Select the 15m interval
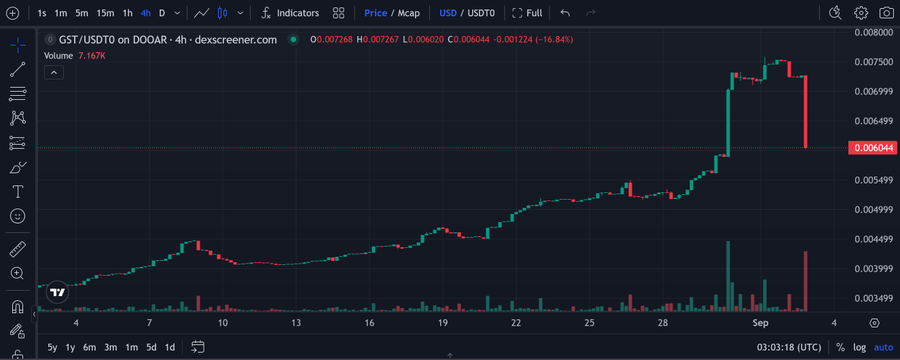Image resolution: width=900 pixels, height=360 pixels. tap(105, 13)
